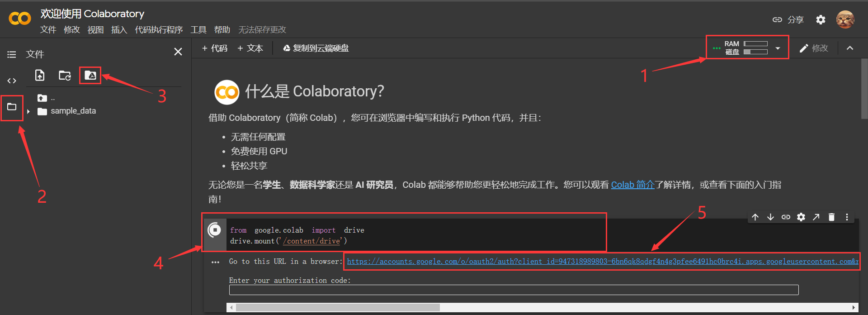Click the cell link icon

[x=786, y=217]
